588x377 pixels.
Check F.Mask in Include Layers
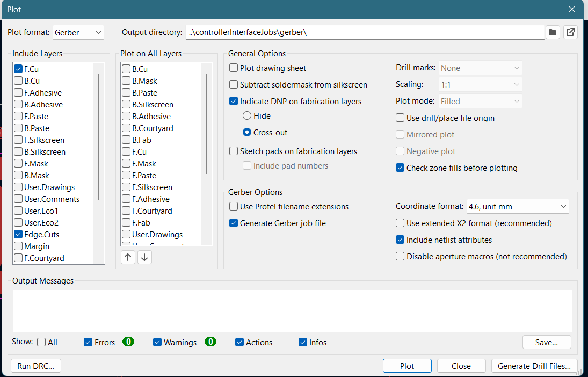18,164
